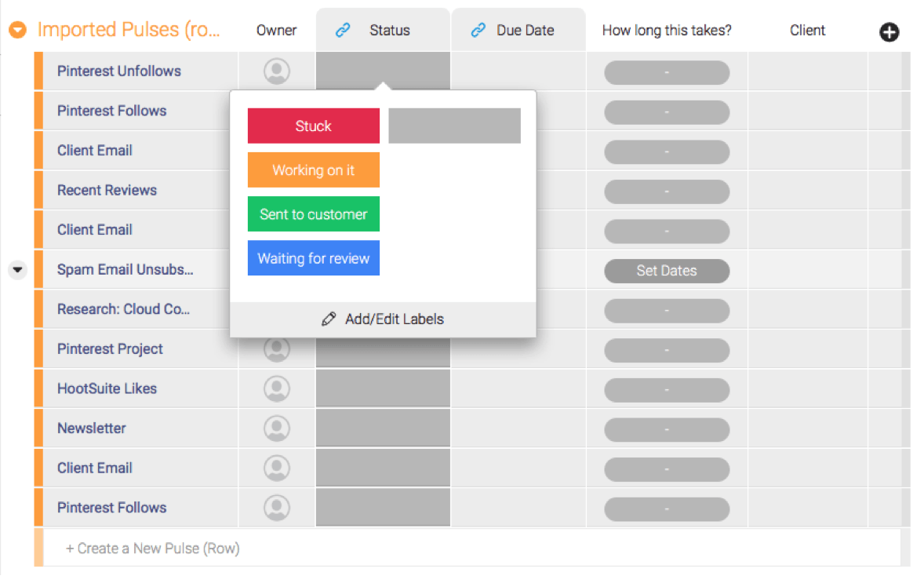Click timeline pill in HootSuite Likes row
Screen dimensions: 924x576
(667, 390)
